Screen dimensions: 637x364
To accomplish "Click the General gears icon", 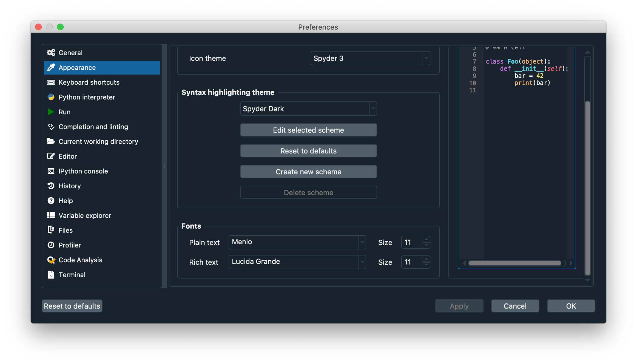I will pyautogui.click(x=51, y=53).
